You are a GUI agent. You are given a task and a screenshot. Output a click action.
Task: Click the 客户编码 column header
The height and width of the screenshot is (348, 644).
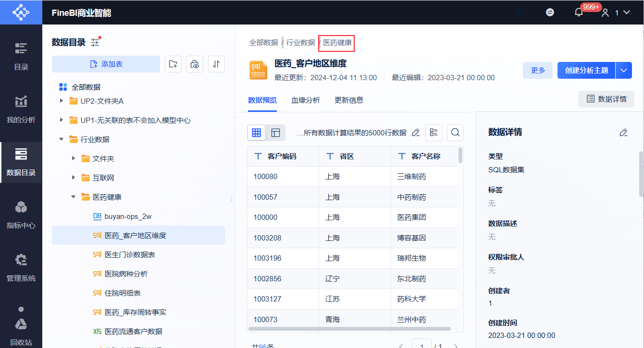[x=283, y=156]
